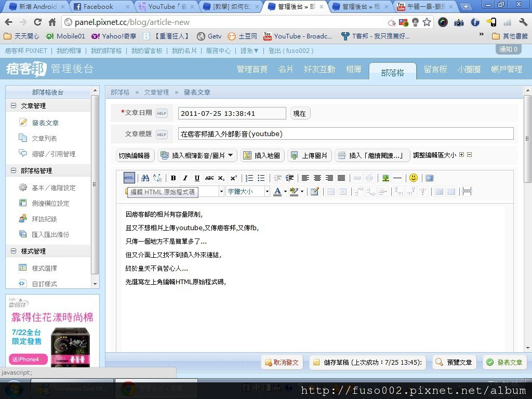This screenshot has width=532, height=399.
Task: Click the 發表文章 publish button
Action: pos(504,362)
